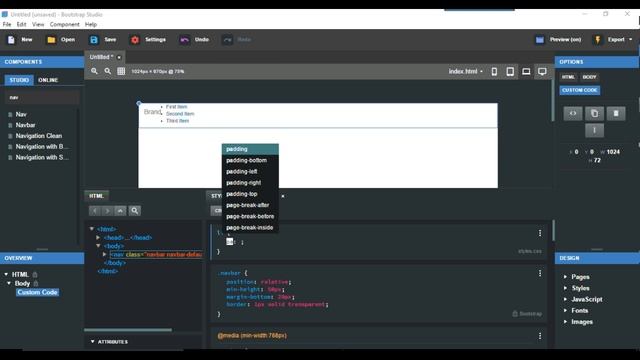Switch to phone viewport size
Image resolution: width=640 pixels, height=360 pixels.
pyautogui.click(x=494, y=71)
